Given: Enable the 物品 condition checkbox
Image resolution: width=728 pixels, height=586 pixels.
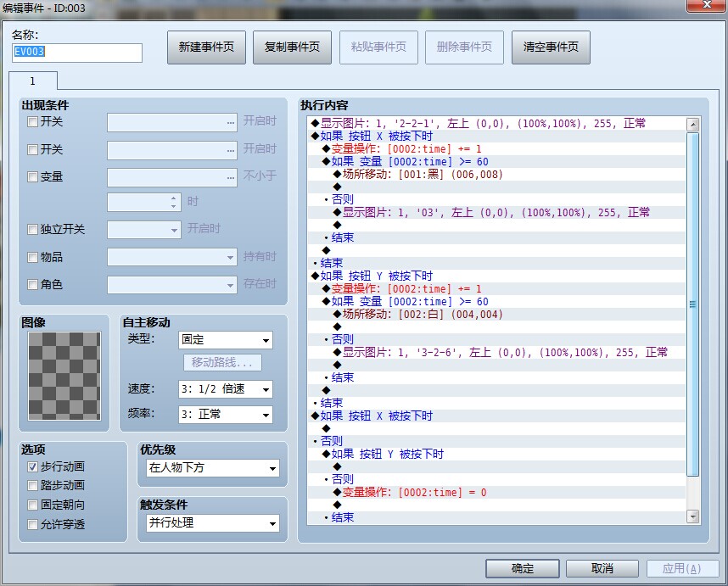Looking at the screenshot, I should click(32, 258).
